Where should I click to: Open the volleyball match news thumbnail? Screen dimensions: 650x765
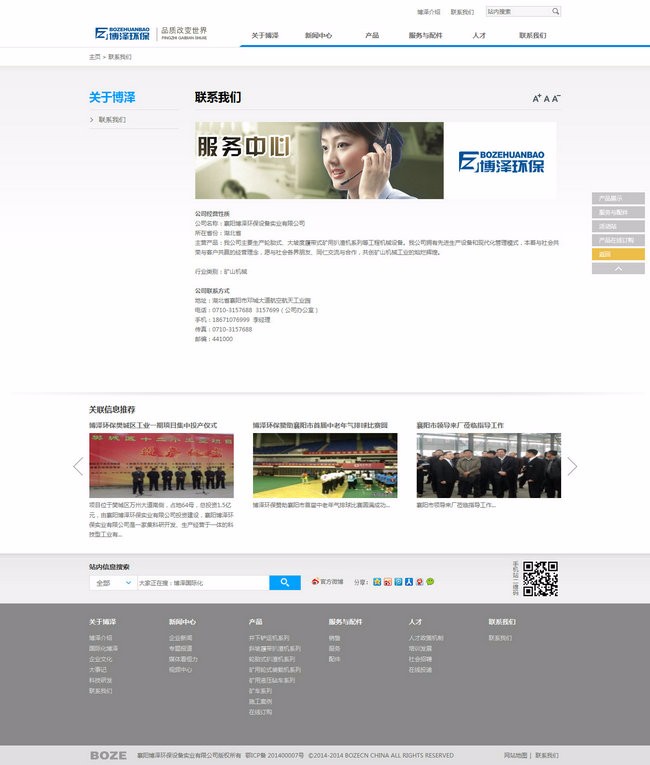click(325, 465)
